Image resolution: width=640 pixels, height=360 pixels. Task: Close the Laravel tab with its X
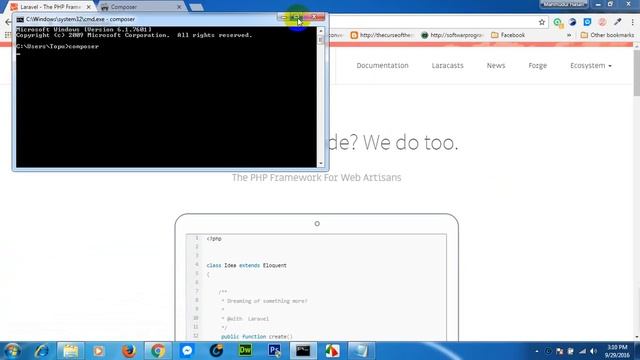89,7
